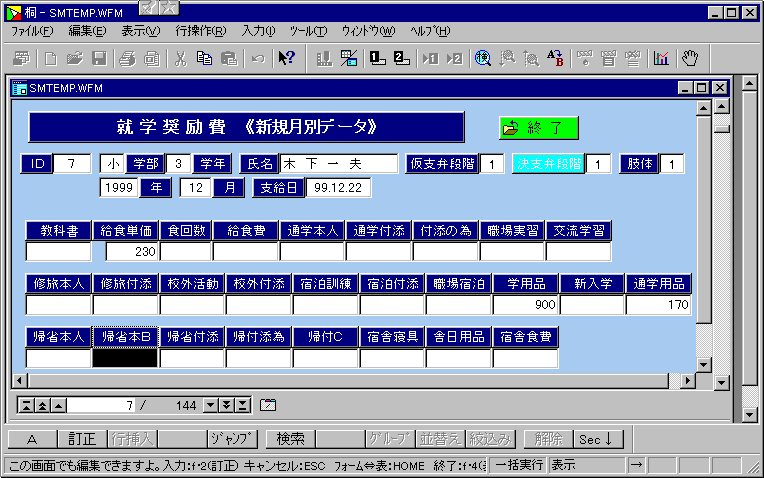
Task: Open the ファイル(F) menu
Action: (x=32, y=31)
